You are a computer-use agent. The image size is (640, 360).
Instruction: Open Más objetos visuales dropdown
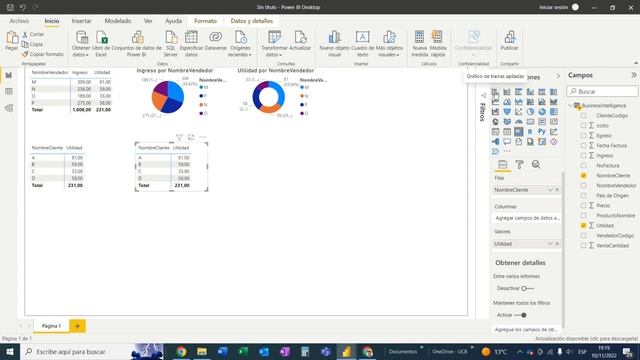coord(389,44)
